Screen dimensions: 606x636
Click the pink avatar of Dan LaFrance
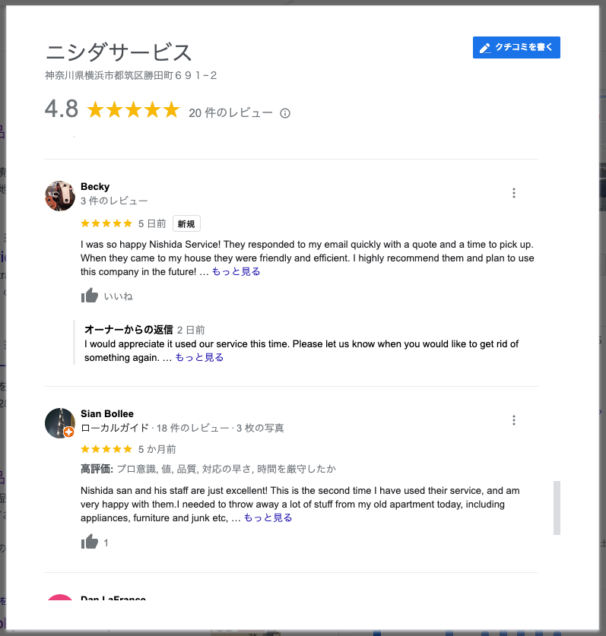(60, 597)
